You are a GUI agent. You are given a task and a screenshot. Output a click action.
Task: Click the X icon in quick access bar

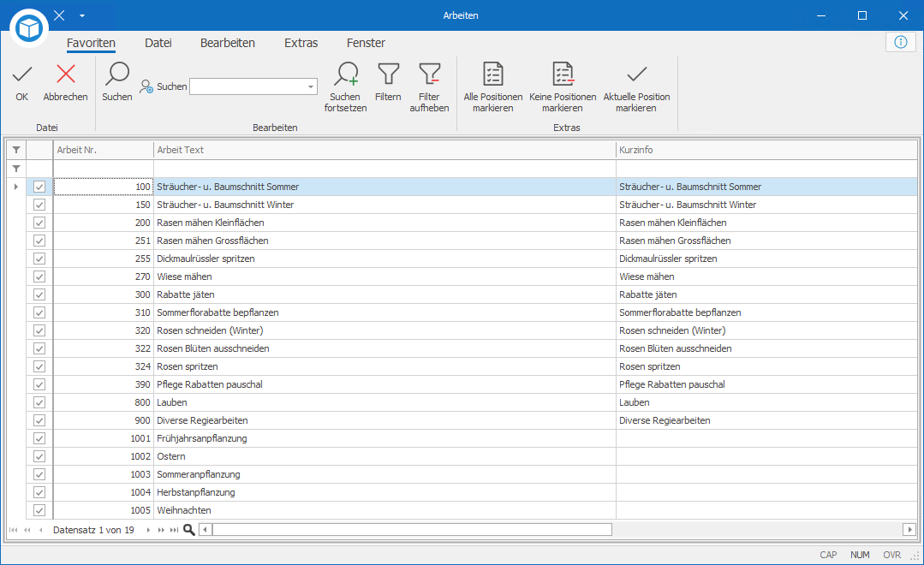pos(60,15)
